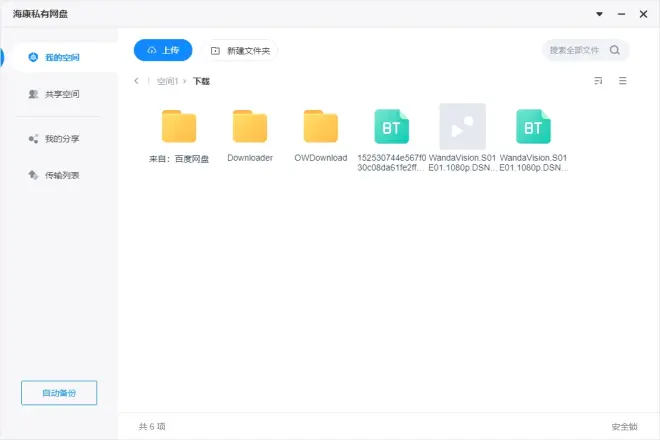Show the 传输列表 transfer list
The height and width of the screenshot is (440, 660).
(60, 175)
